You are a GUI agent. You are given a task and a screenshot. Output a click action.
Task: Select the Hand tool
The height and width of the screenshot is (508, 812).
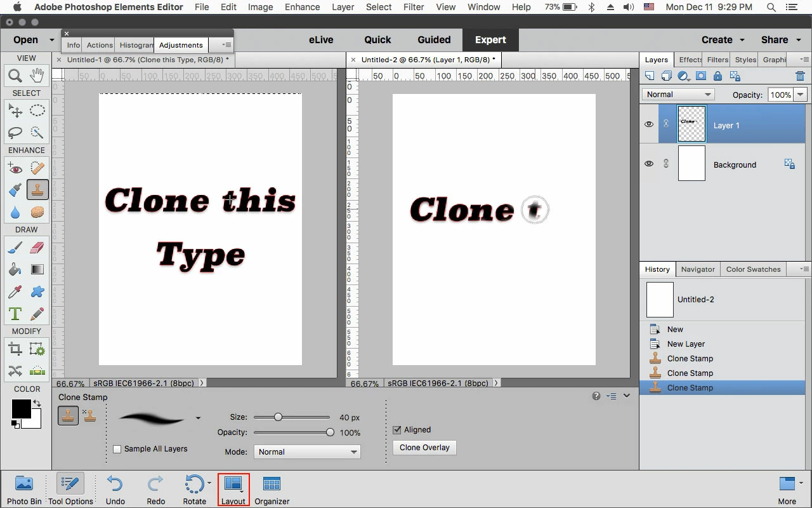pos(37,76)
